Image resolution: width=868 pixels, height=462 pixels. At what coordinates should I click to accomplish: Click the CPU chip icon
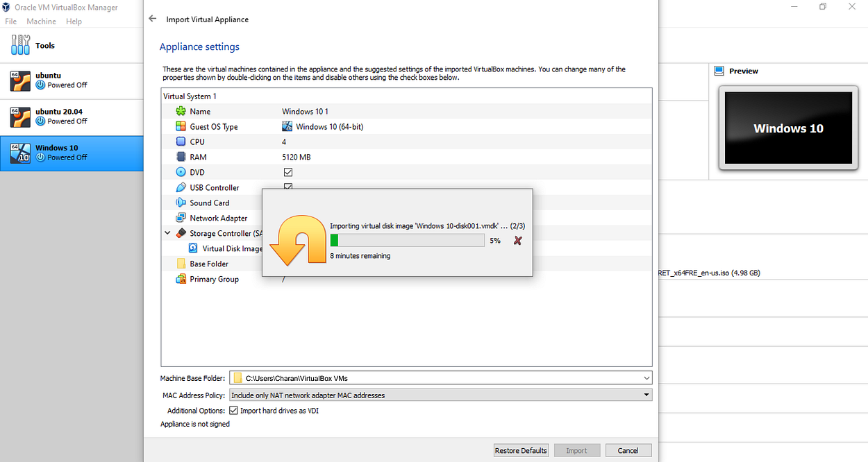tap(181, 142)
